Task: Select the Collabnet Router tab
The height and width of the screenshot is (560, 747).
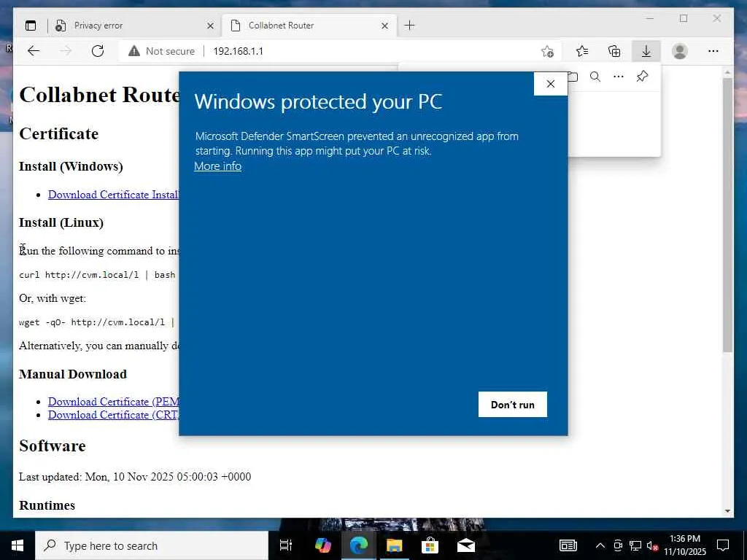Action: [x=309, y=26]
